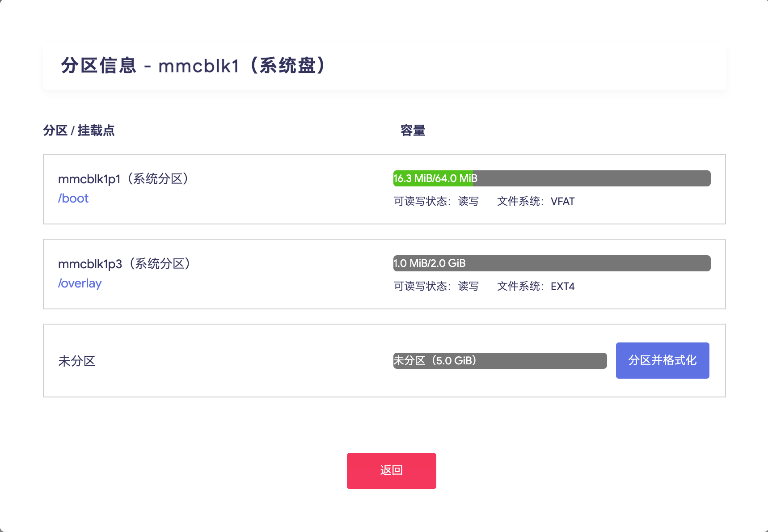Image resolution: width=768 pixels, height=532 pixels.
Task: Select the mmcblk1p3（系统分区）partition name
Action: click(x=124, y=264)
